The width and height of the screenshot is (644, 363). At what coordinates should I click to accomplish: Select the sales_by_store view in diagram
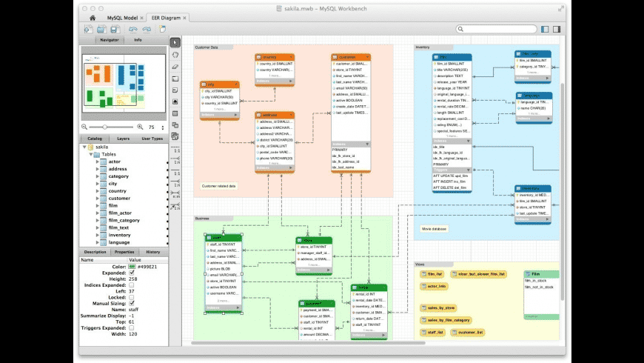tap(438, 307)
